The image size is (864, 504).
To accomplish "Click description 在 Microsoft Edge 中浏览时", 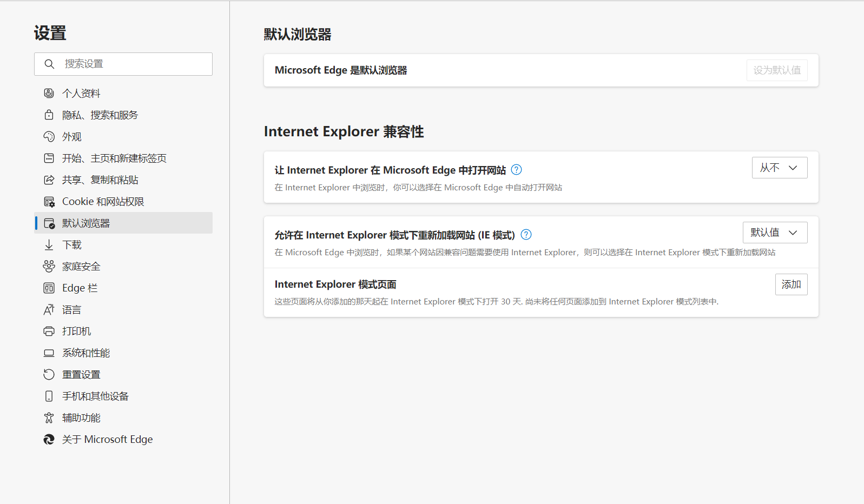I will tap(525, 253).
